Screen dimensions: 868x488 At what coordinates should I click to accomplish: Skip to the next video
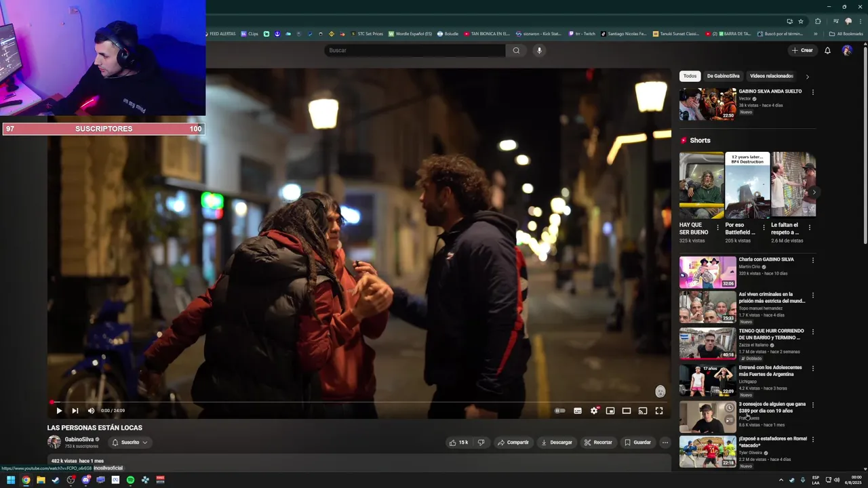point(75,411)
